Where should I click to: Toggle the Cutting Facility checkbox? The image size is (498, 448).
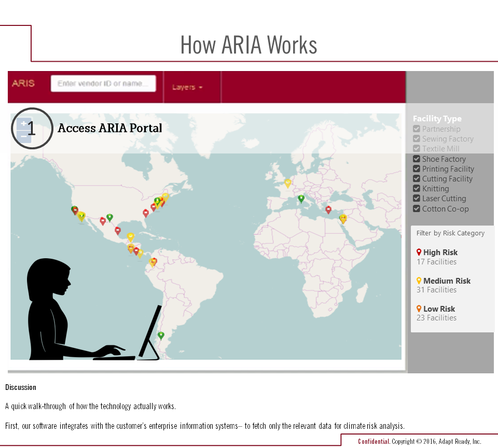click(417, 179)
